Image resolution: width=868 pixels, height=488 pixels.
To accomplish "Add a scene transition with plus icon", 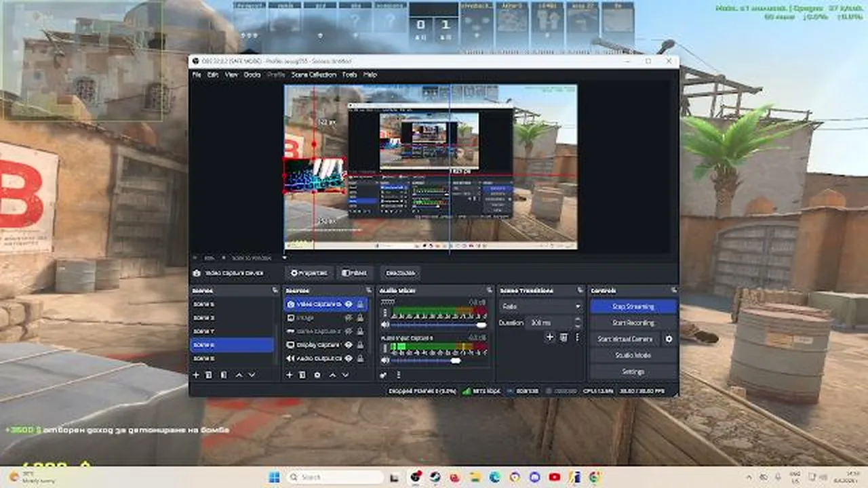I will tap(550, 337).
